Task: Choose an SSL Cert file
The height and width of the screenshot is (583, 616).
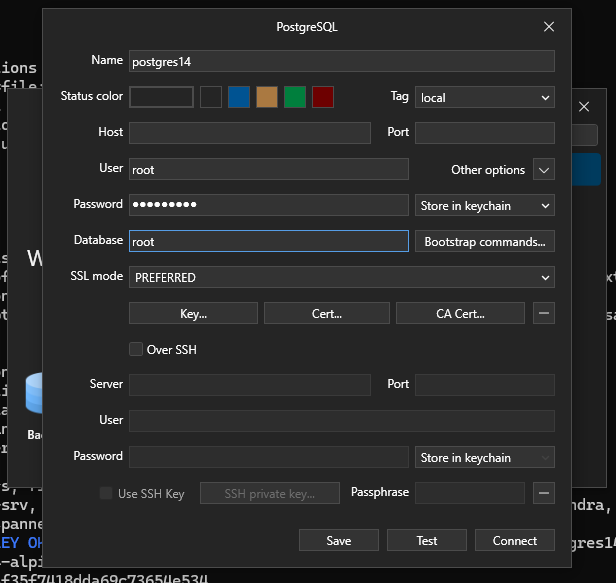Action: (327, 314)
